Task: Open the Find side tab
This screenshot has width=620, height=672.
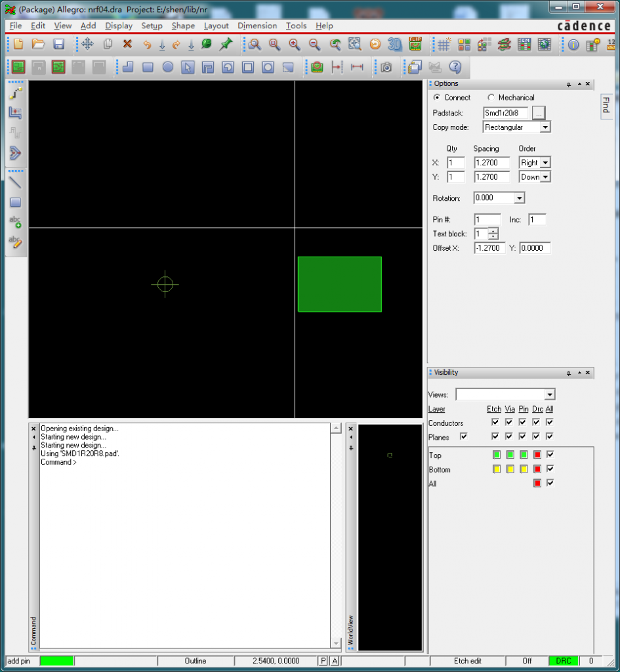Action: point(606,105)
